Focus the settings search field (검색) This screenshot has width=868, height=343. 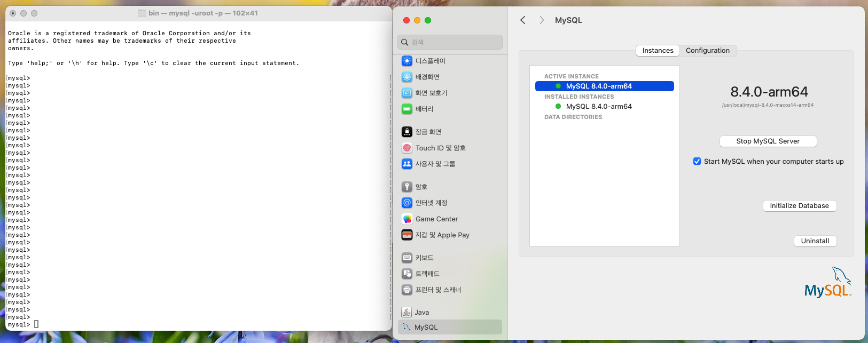[450, 42]
